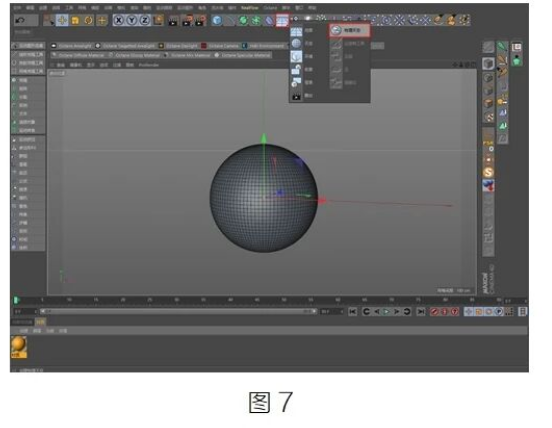Open the Camera objects dropdown
Viewport: 552px width, 428px height.
[x=295, y=18]
